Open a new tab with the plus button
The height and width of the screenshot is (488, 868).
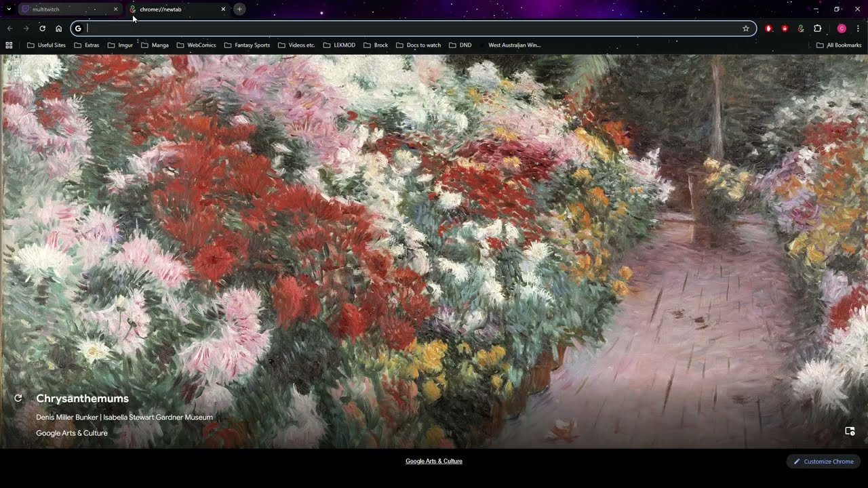pos(239,9)
